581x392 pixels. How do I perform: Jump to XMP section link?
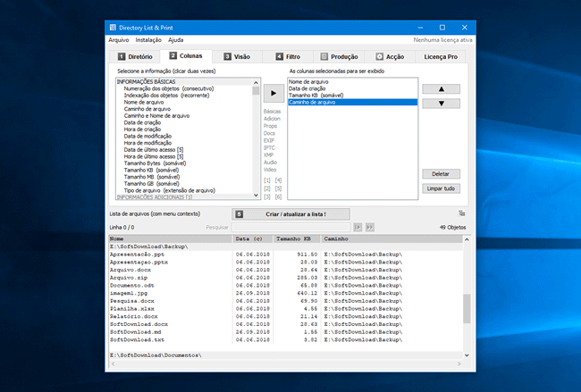pyautogui.click(x=269, y=155)
